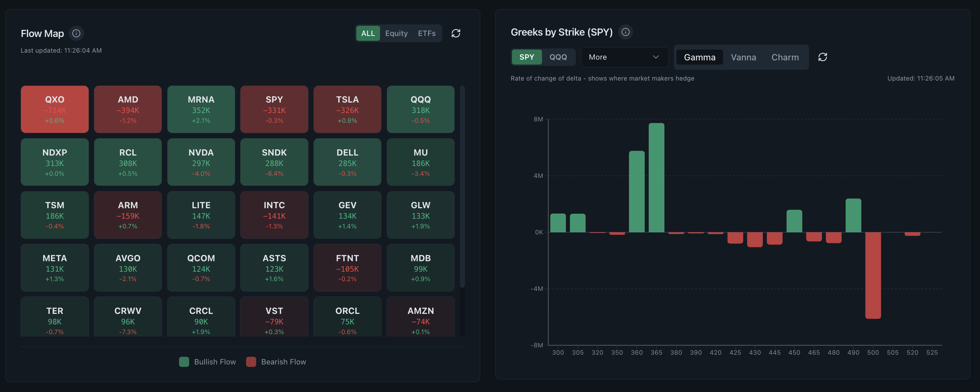This screenshot has height=392, width=980.
Task: Click the 490 strike gamma bar
Action: pos(853,215)
